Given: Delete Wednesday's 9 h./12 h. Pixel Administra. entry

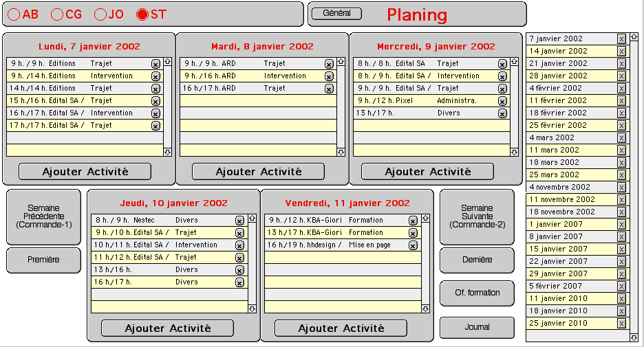Looking at the screenshot, I should coord(502,101).
